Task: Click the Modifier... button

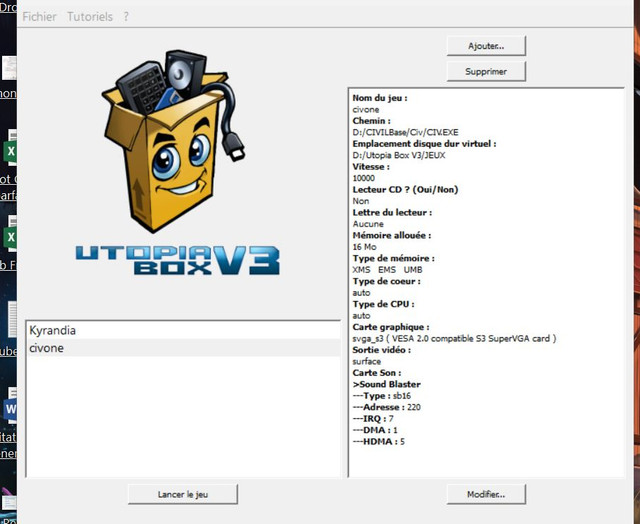Action: point(486,494)
